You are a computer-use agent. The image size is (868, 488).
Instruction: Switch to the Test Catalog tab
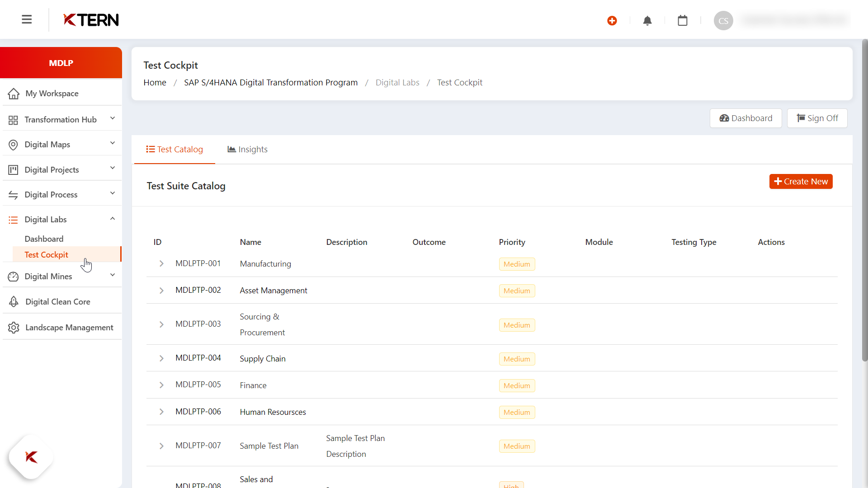pyautogui.click(x=175, y=150)
